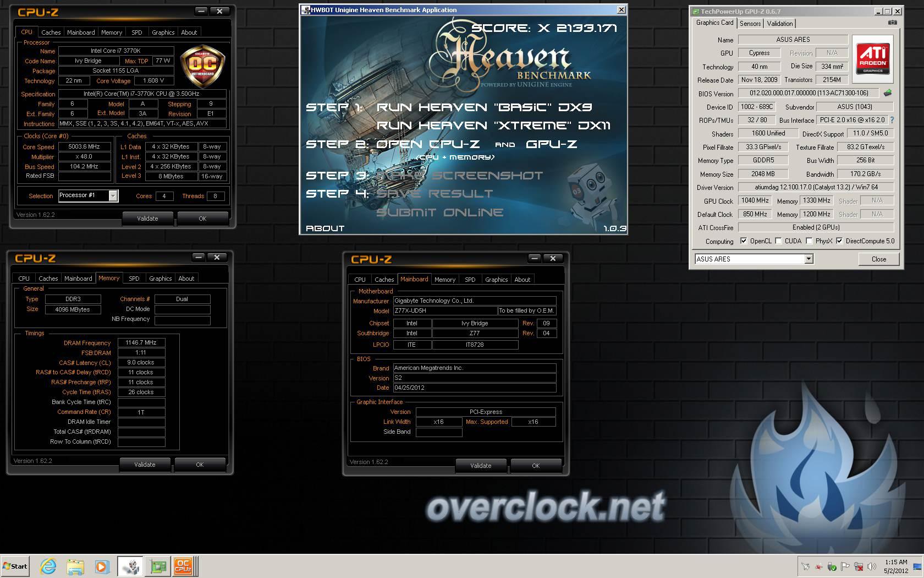Toggle the OpenCL checkbox in GPU-Z
Viewport: 924px width, 578px height.
coord(744,241)
